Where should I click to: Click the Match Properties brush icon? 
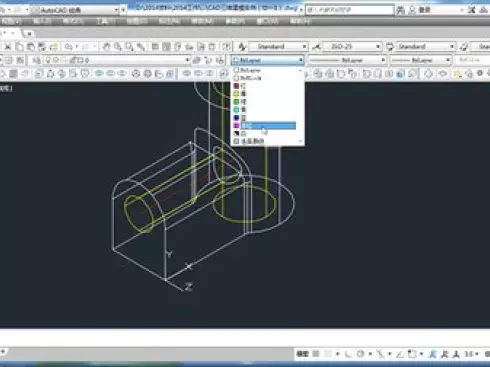[54, 47]
